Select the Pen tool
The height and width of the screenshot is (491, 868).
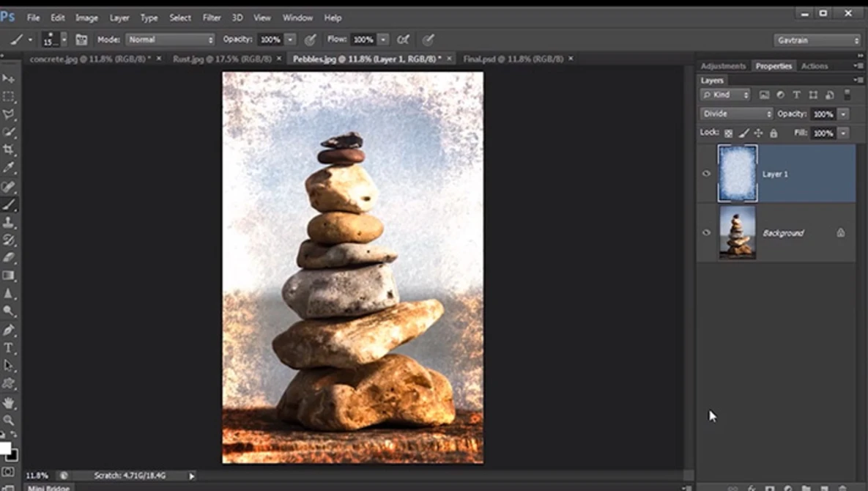(x=8, y=331)
